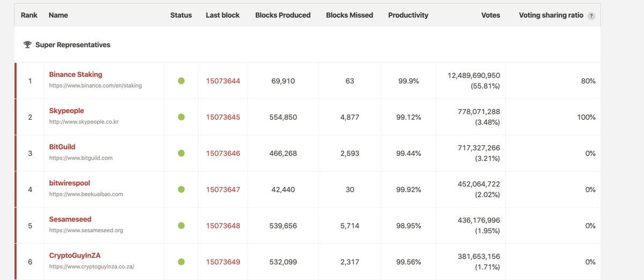
Task: Click the Super Representatives section heading
Action: pyautogui.click(x=73, y=45)
